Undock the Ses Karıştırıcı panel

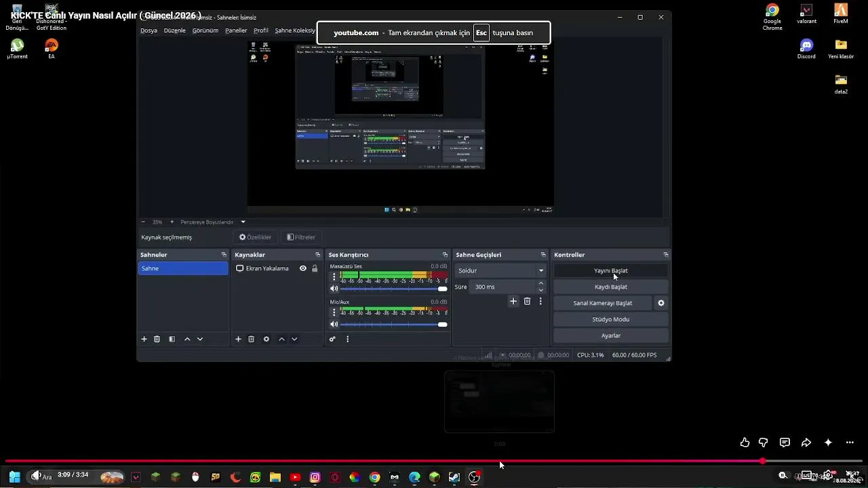[x=445, y=255]
